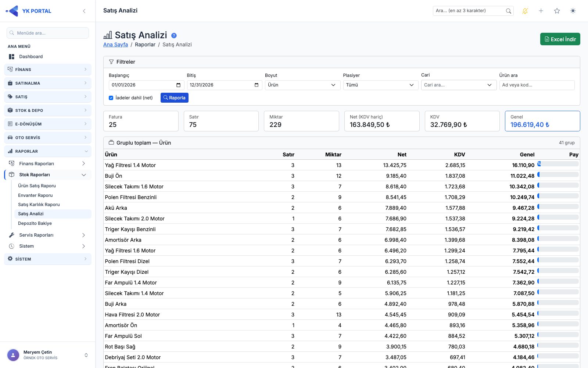588x368 pixels.
Task: Open the calendar picker for Başlangıç date
Action: tap(178, 85)
